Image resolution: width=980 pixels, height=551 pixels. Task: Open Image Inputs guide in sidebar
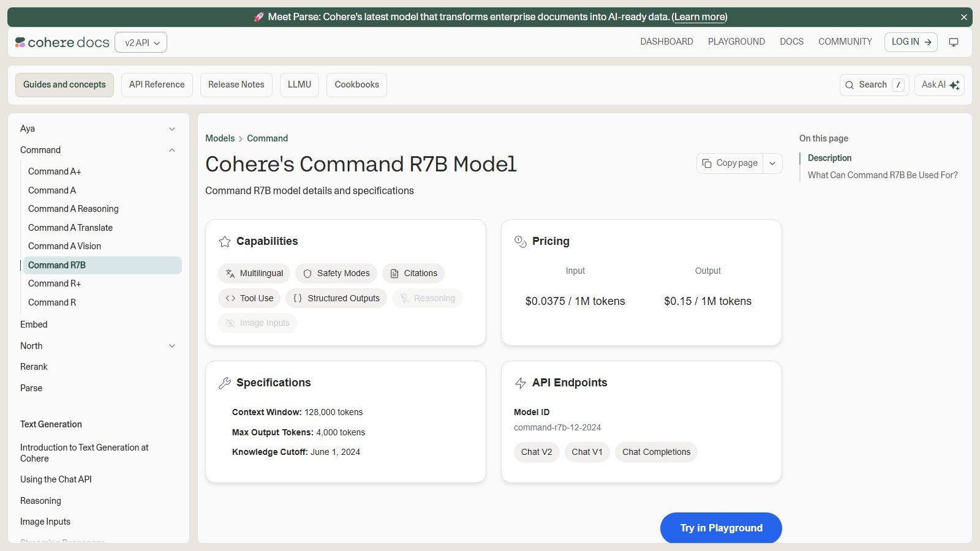(x=45, y=522)
